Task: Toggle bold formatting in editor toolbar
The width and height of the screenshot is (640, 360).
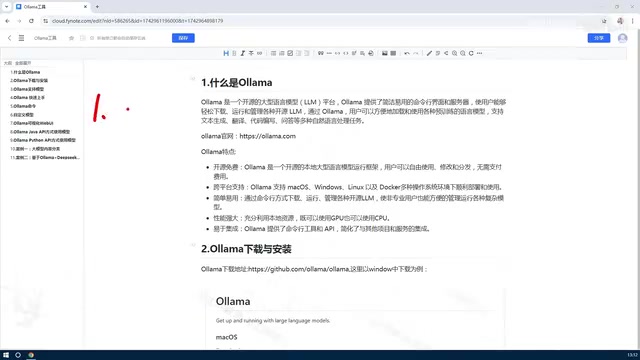Action: click(234, 53)
